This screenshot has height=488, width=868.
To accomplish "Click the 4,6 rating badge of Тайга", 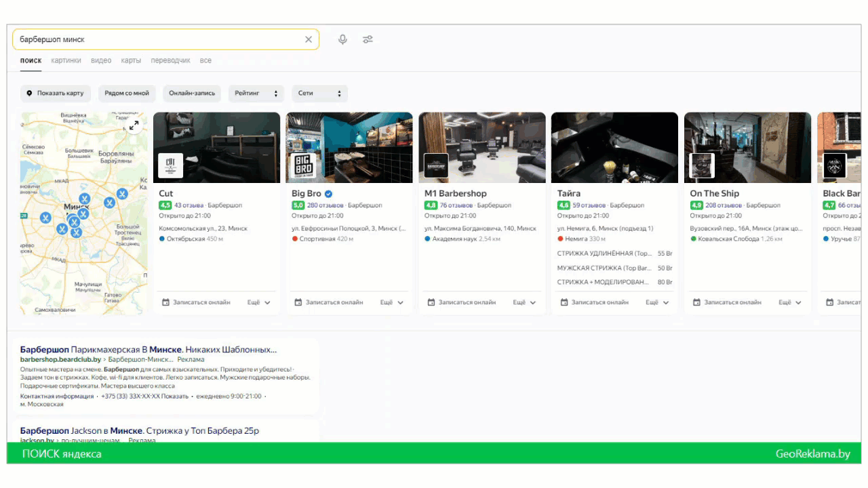I will [x=564, y=205].
